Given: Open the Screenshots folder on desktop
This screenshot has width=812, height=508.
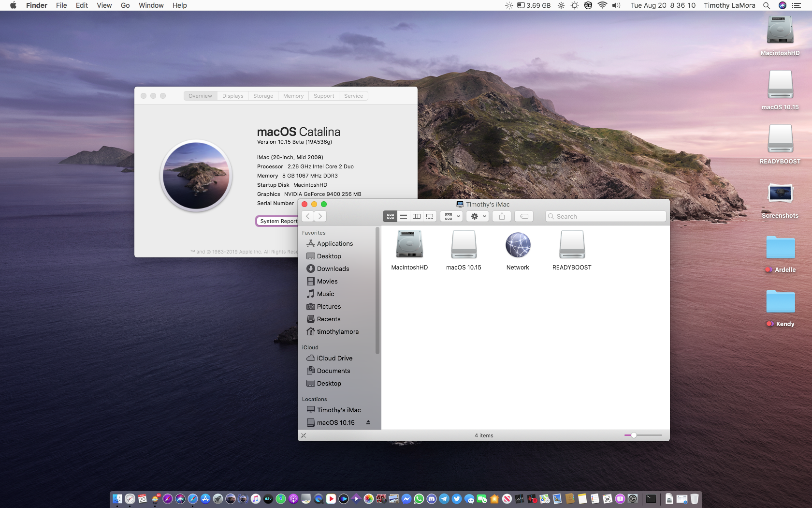Looking at the screenshot, I should 780,194.
